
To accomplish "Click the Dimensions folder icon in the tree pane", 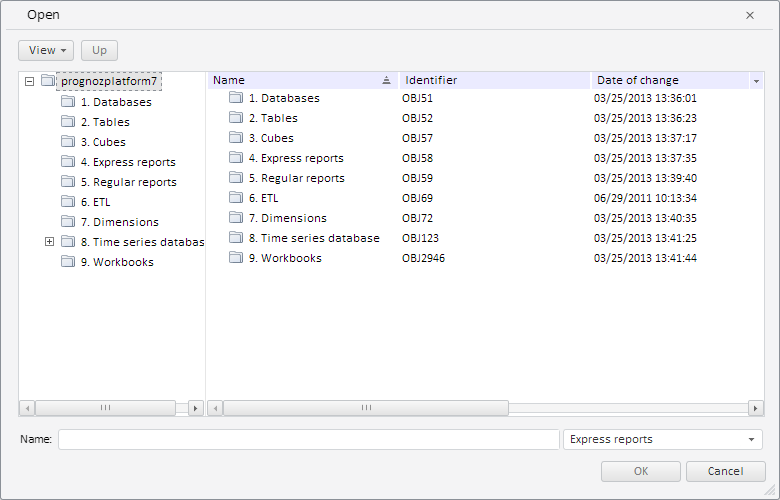I will 68,222.
